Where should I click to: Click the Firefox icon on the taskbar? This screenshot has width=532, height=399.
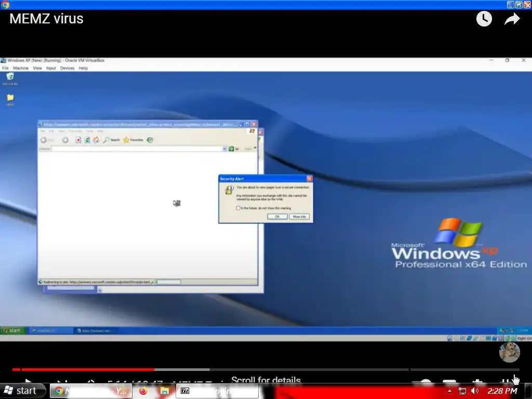coord(143,391)
